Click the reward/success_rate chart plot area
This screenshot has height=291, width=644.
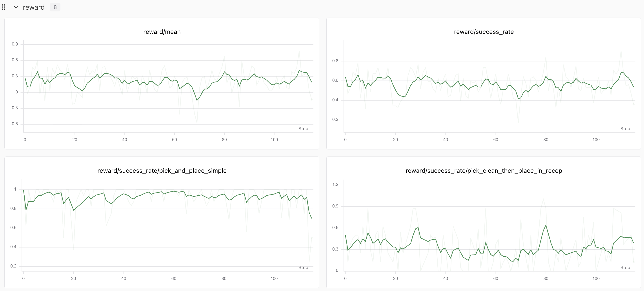(x=489, y=86)
